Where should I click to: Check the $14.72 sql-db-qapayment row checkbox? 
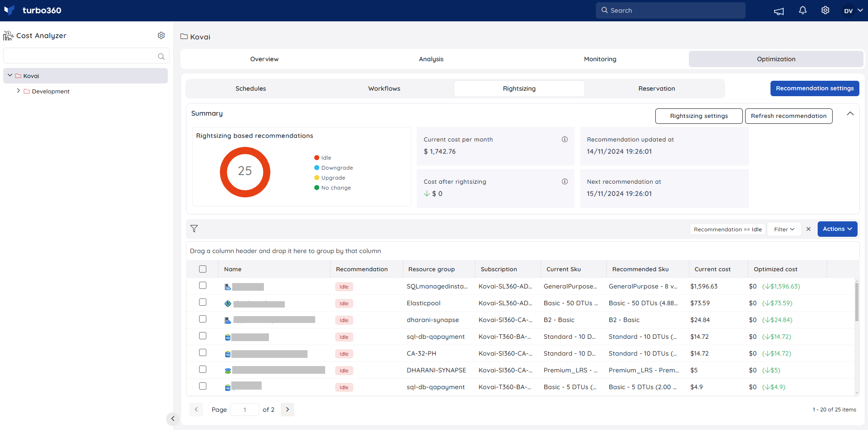point(203,336)
